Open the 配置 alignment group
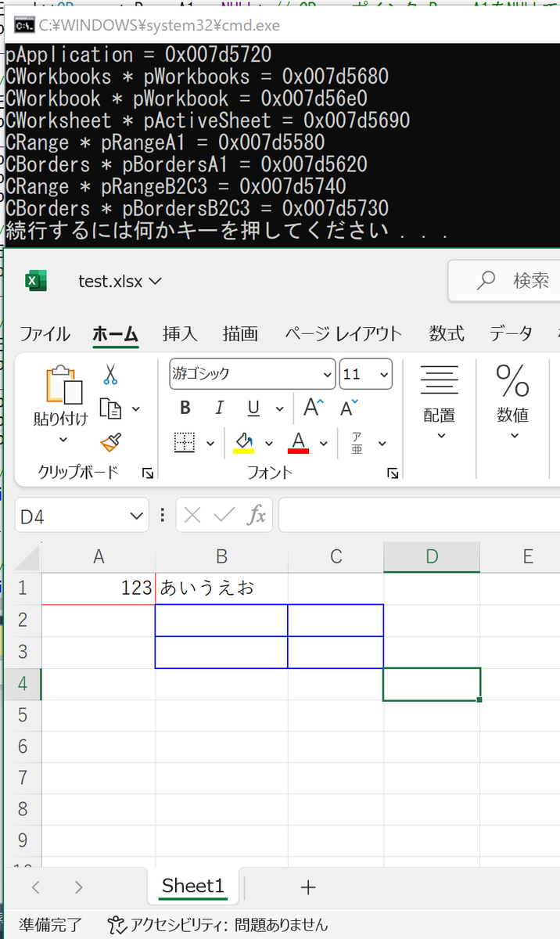The height and width of the screenshot is (939, 560). point(440,404)
